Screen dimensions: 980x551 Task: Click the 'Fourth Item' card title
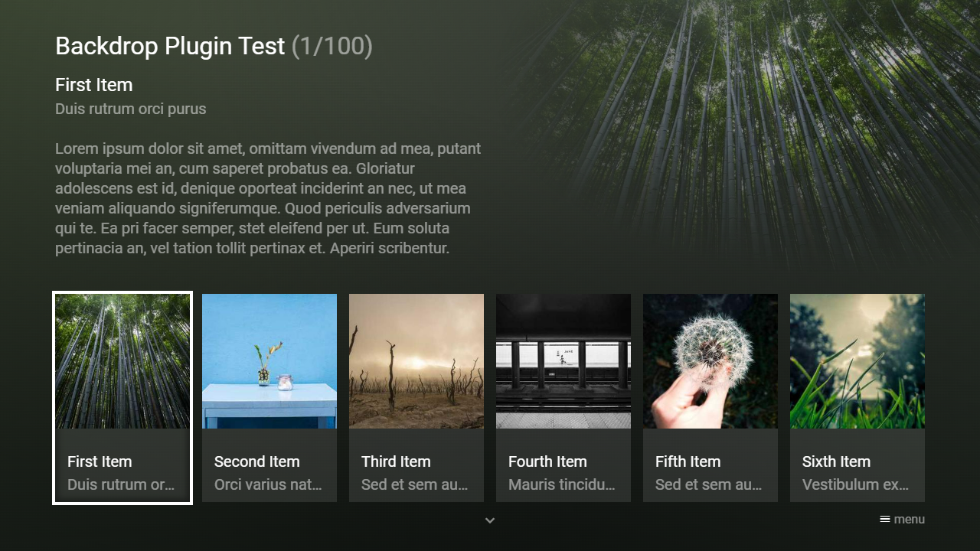(x=547, y=461)
